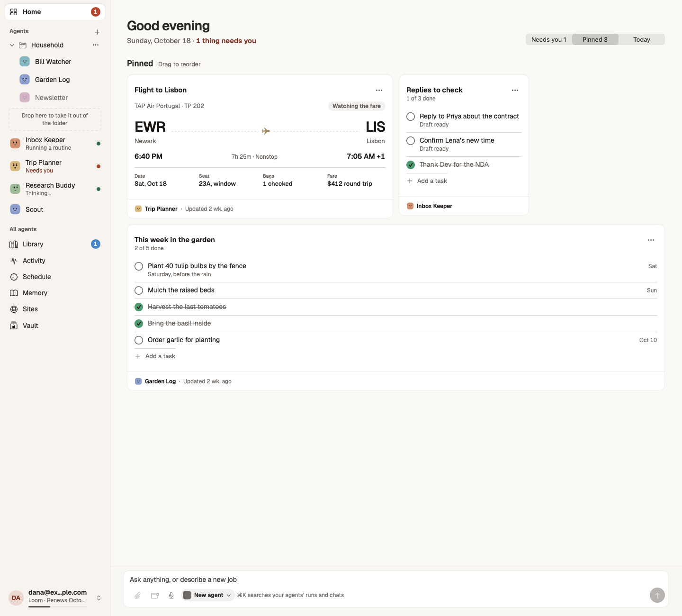
Task: Click the microphone voice input icon
Action: [x=171, y=595]
